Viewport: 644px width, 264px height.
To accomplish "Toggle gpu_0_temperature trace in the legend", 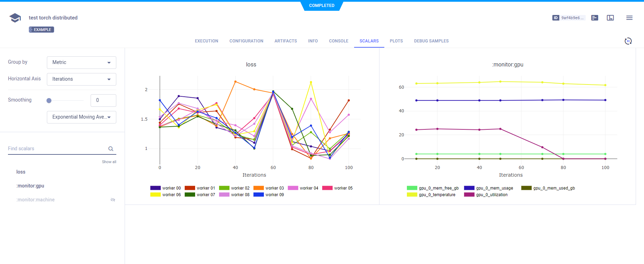I will [x=431, y=195].
